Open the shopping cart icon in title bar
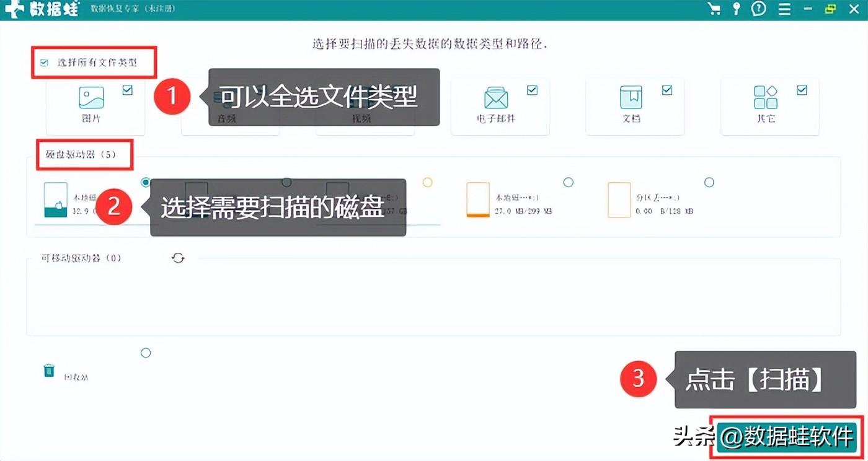868x461 pixels. click(x=714, y=9)
